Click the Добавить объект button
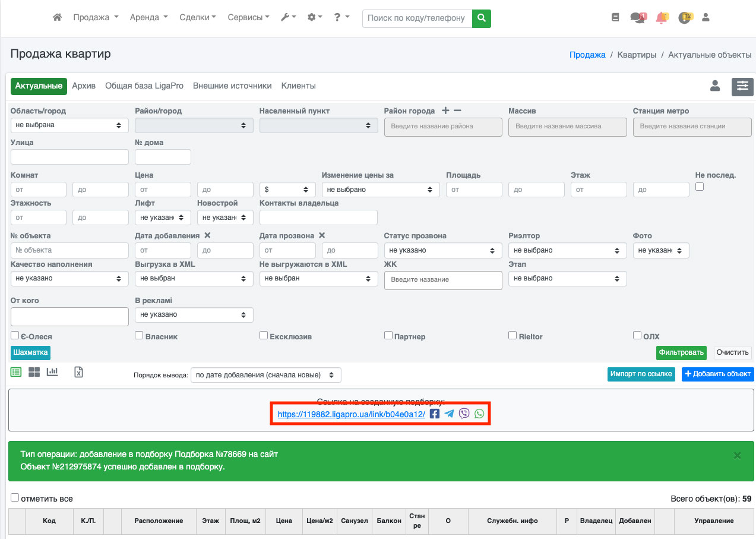 717,374
